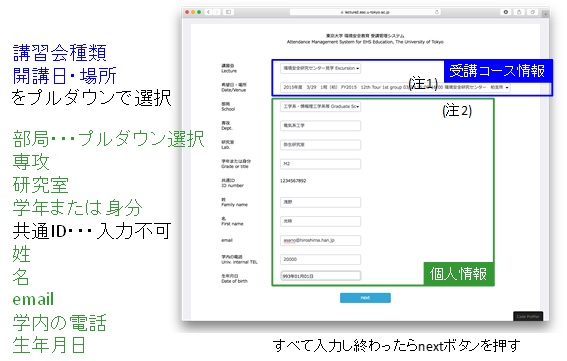Open the School dropdown

click(320, 107)
